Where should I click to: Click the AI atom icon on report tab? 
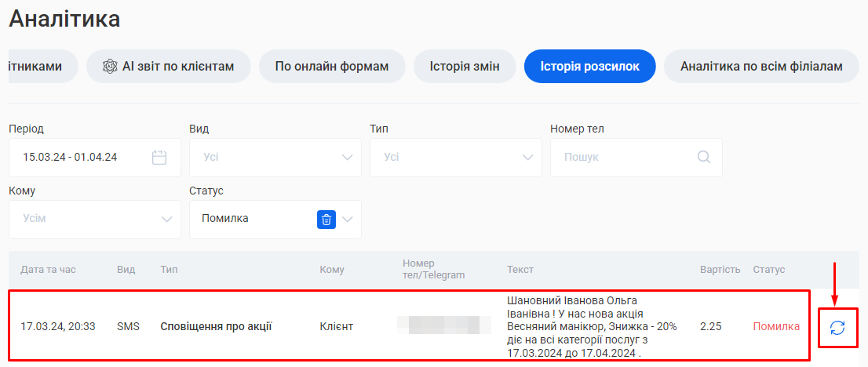click(x=110, y=67)
